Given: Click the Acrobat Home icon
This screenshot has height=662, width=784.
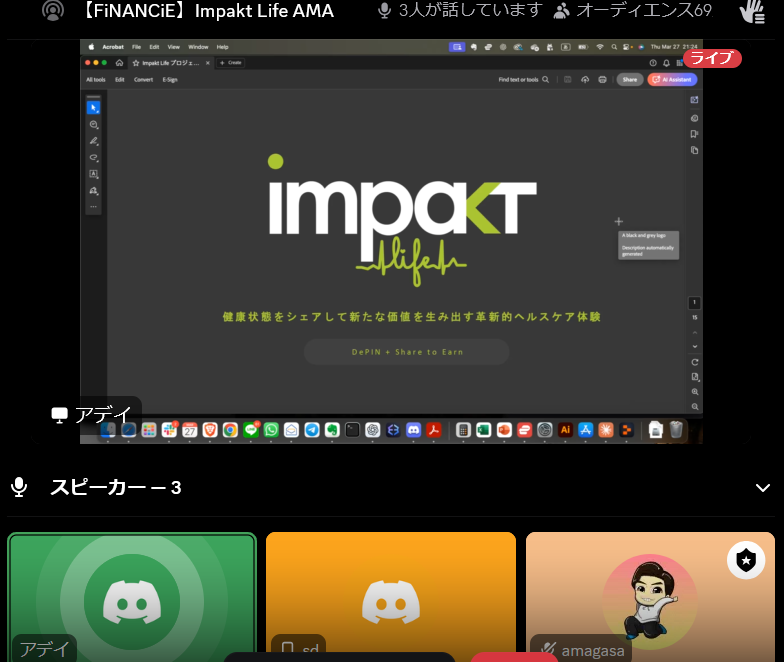Looking at the screenshot, I should pos(119,63).
